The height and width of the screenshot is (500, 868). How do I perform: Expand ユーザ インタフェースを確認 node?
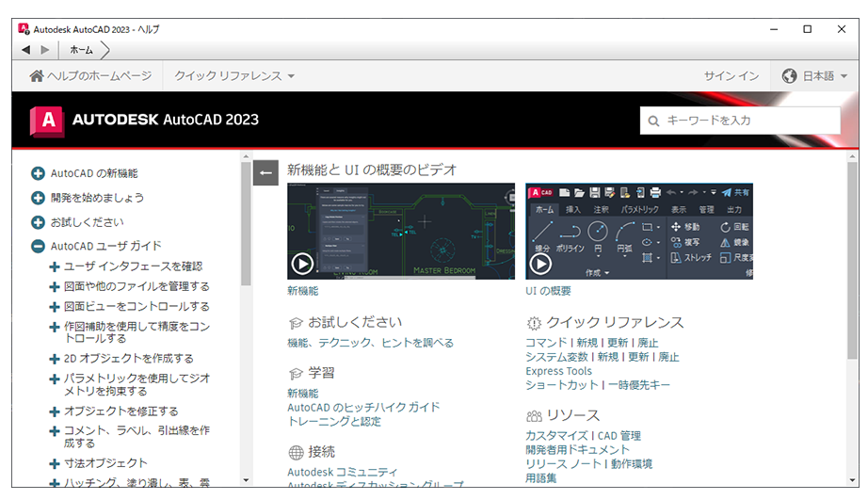pos(55,266)
